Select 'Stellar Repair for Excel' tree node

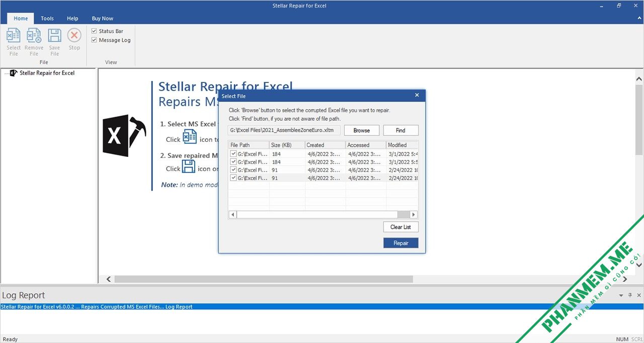(x=47, y=73)
